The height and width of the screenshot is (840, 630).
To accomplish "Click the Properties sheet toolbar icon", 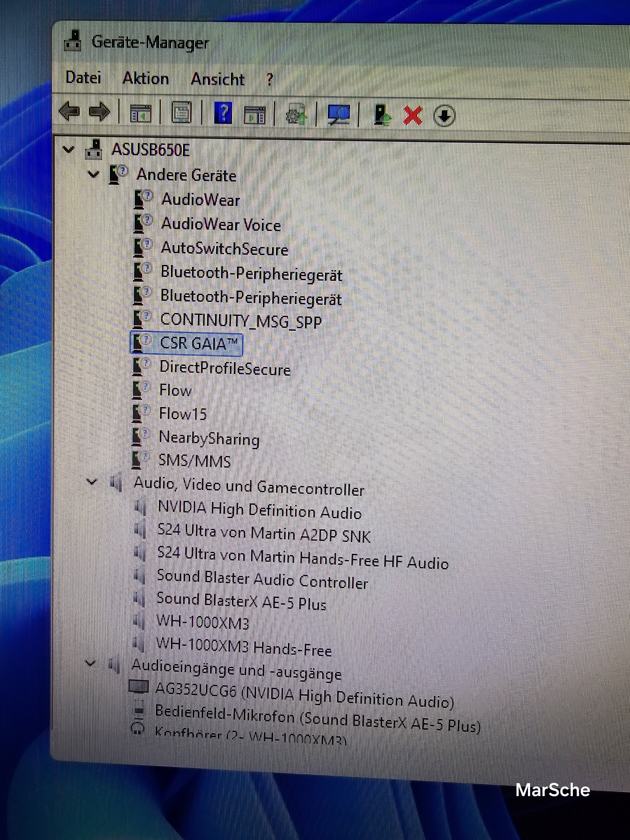I will point(181,112).
